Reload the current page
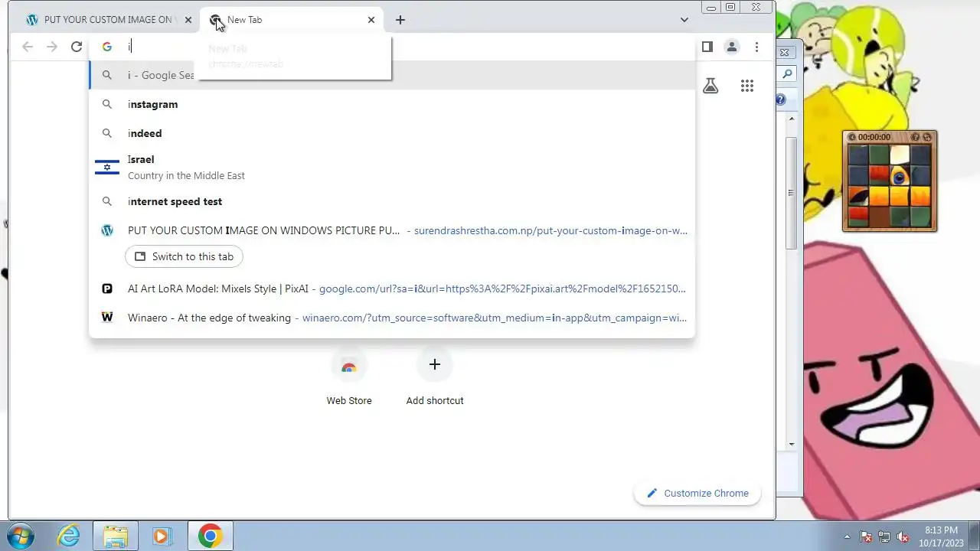Screen dimensions: 980x551 [77, 47]
